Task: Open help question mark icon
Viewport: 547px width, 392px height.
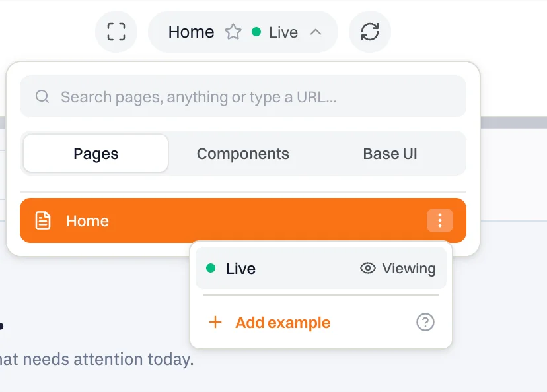Action: click(x=425, y=322)
